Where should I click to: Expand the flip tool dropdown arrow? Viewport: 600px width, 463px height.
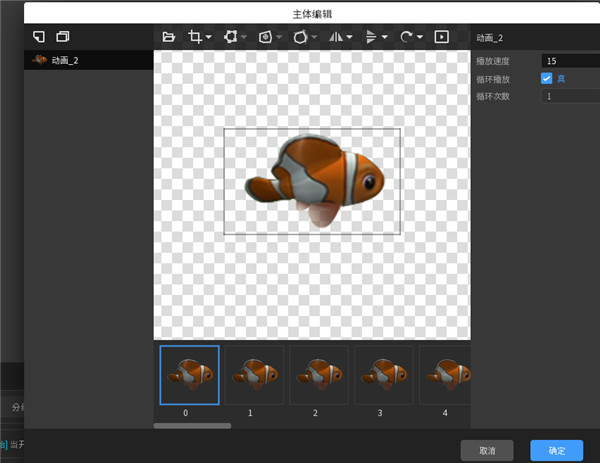coord(349,38)
